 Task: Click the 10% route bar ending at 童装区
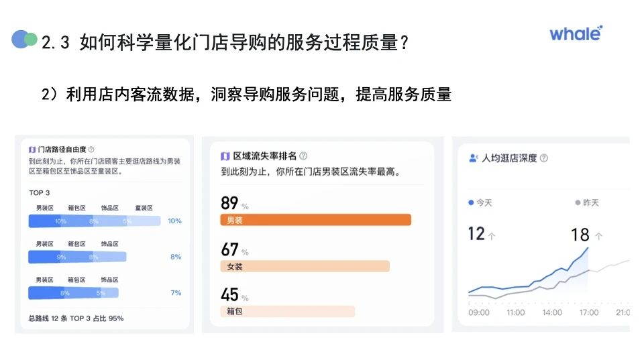tap(94, 221)
